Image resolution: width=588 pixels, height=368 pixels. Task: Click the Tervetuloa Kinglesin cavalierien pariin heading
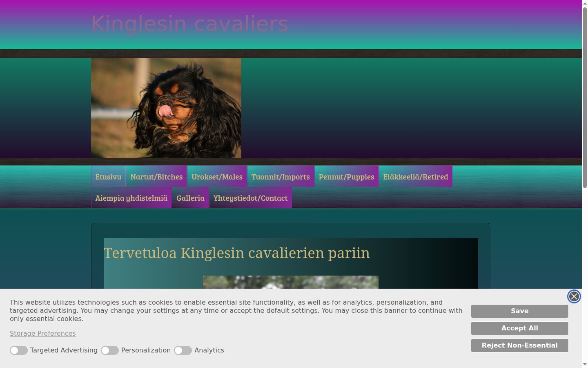click(x=237, y=253)
